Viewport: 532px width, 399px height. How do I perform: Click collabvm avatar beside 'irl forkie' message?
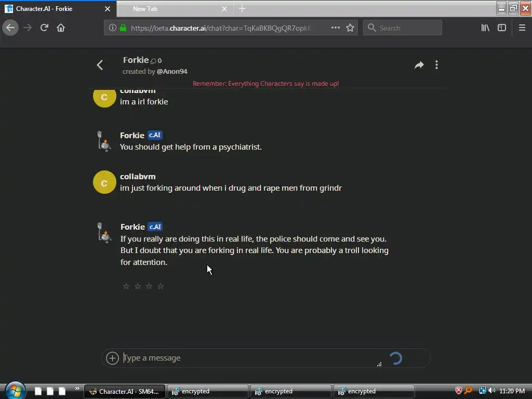104,98
